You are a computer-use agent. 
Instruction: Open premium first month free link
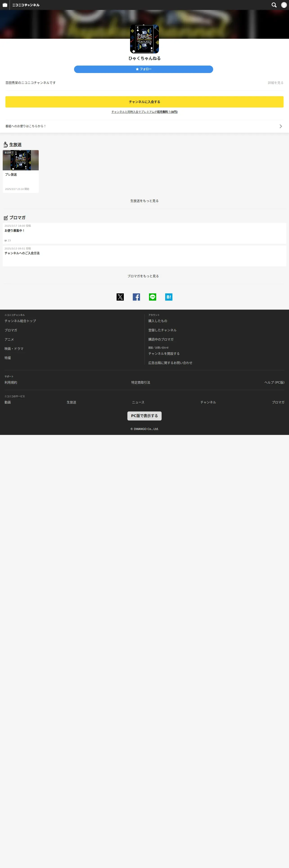coord(144,112)
